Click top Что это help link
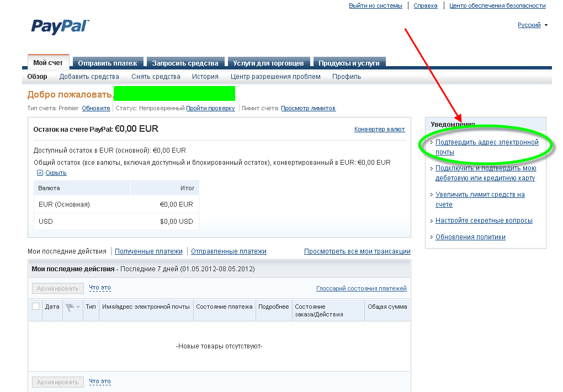The height and width of the screenshot is (392, 563). [x=100, y=288]
